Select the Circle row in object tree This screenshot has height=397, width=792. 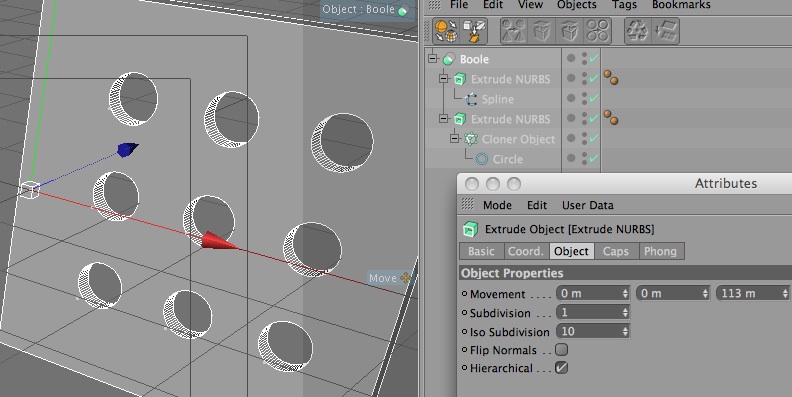[507, 159]
